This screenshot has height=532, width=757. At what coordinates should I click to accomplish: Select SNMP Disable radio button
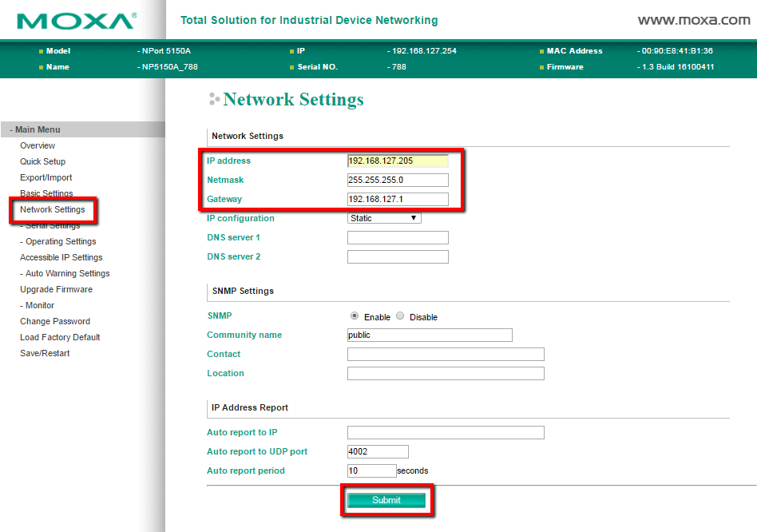(x=401, y=316)
